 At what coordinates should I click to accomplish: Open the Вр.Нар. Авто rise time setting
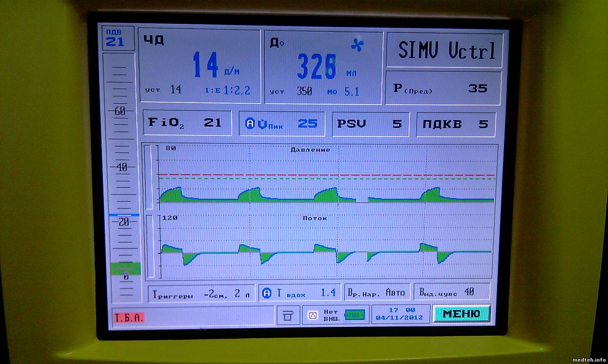(x=376, y=293)
